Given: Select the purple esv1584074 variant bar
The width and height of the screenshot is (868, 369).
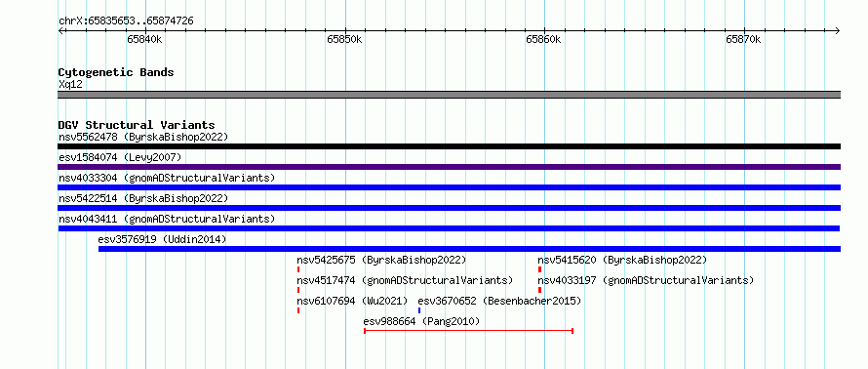Looking at the screenshot, I should point(449,167).
